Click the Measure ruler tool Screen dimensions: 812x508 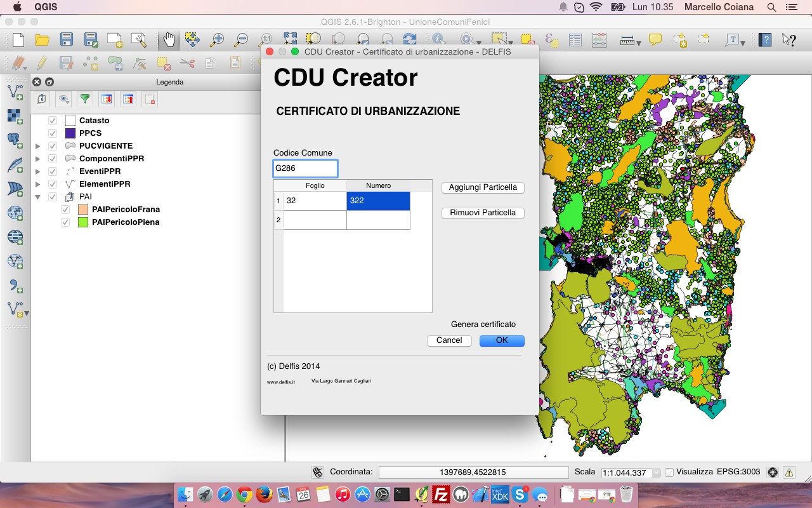coord(627,40)
